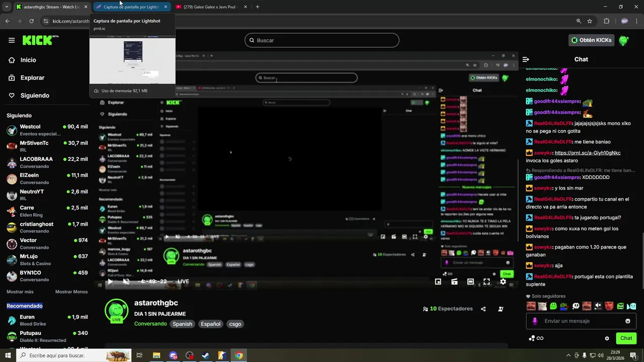
Task: Open Westcol channel in the following list
Action: (47, 130)
